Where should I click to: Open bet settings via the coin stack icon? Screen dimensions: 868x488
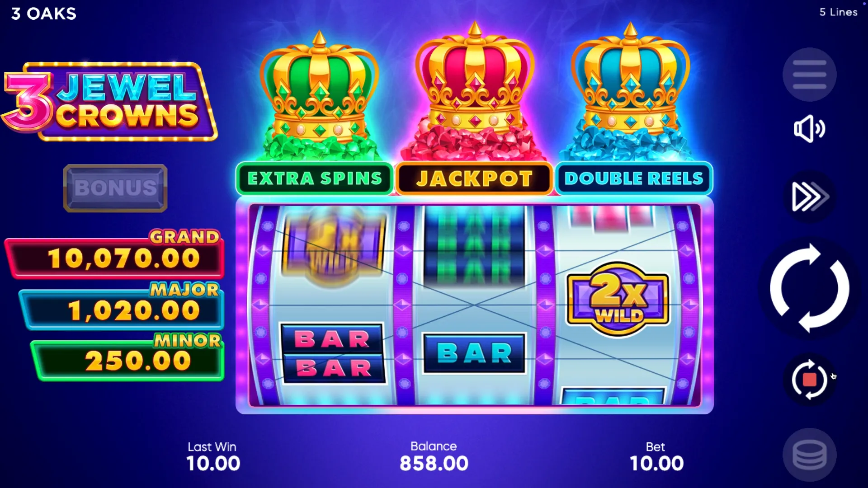click(x=809, y=455)
